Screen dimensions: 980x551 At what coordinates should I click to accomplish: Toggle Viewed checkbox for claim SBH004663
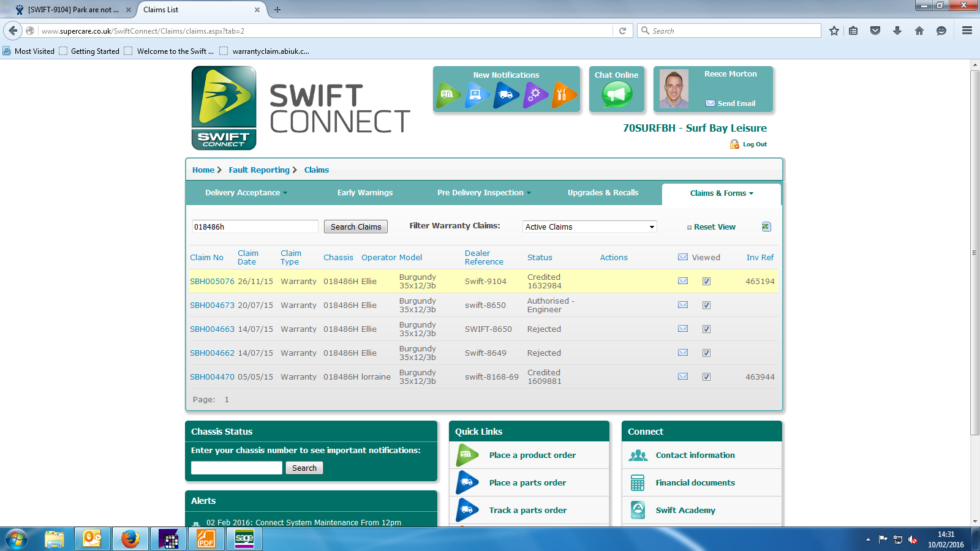[x=706, y=329]
